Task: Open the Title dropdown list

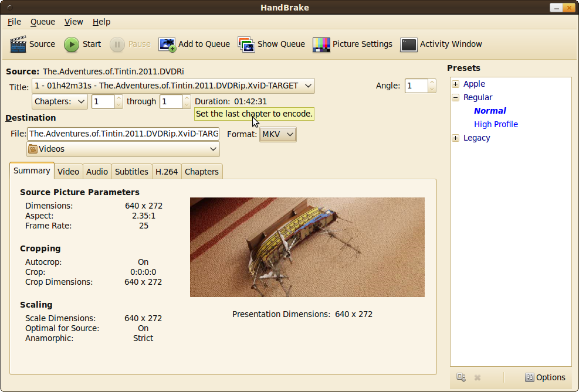Action: [x=173, y=86]
